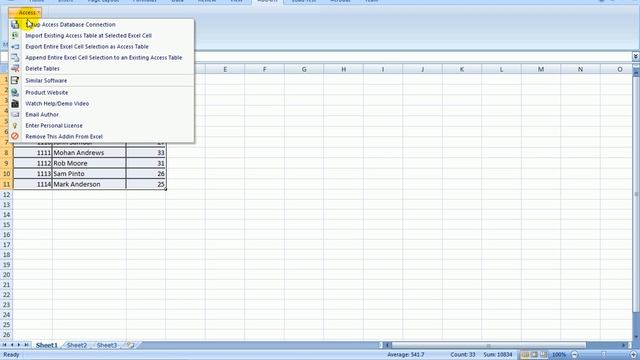
Task: Click the Product Website globe icon
Action: (15, 92)
